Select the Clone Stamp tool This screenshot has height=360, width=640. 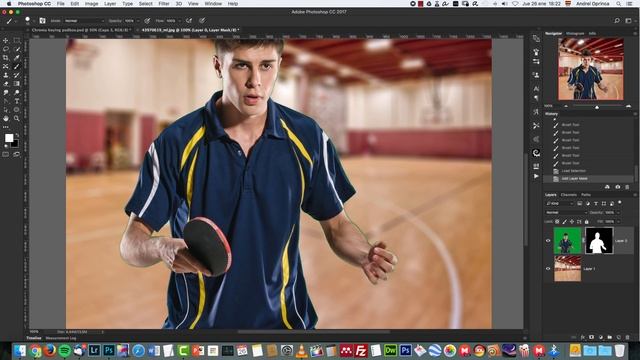(6, 75)
